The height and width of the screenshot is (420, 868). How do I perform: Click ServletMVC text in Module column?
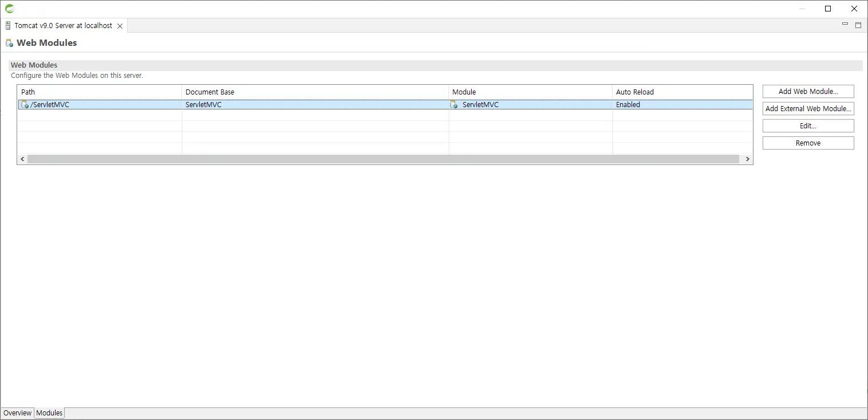pyautogui.click(x=480, y=105)
